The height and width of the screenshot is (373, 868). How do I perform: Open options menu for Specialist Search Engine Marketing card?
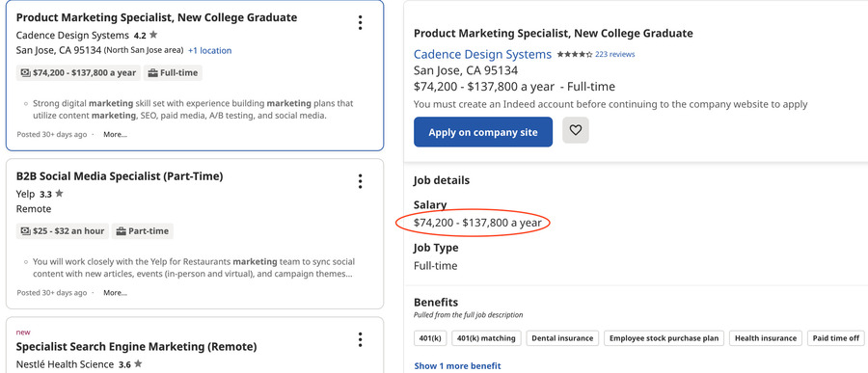pos(361,339)
